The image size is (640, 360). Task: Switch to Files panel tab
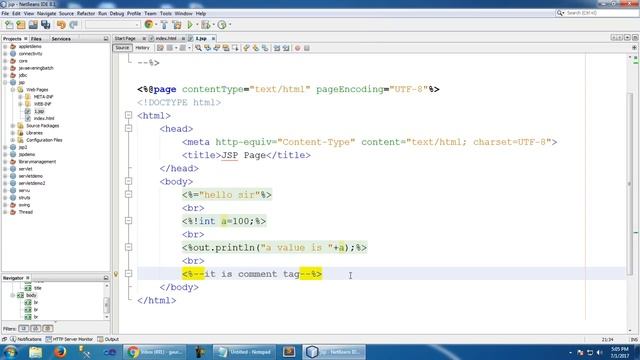[36, 39]
